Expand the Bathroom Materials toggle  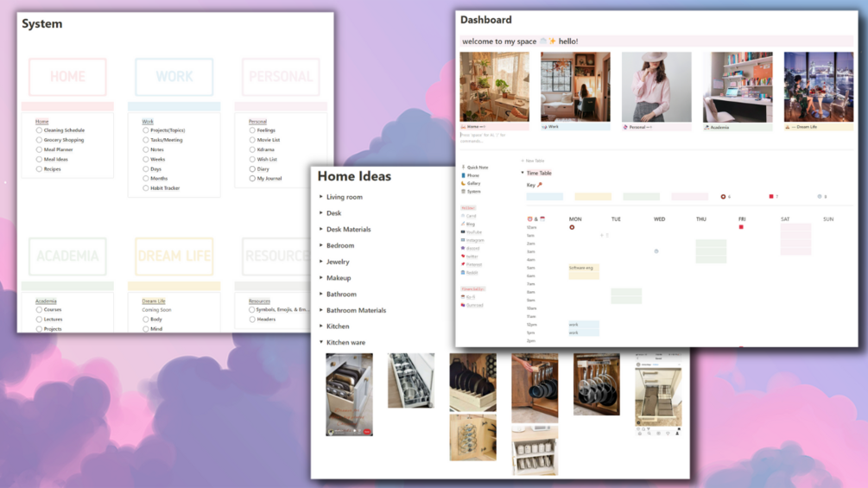coord(321,310)
